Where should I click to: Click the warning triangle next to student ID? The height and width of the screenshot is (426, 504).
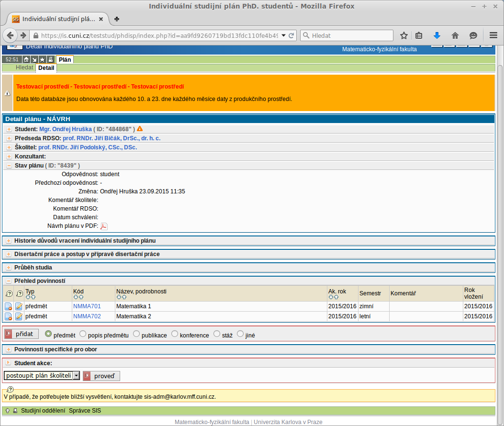(140, 129)
